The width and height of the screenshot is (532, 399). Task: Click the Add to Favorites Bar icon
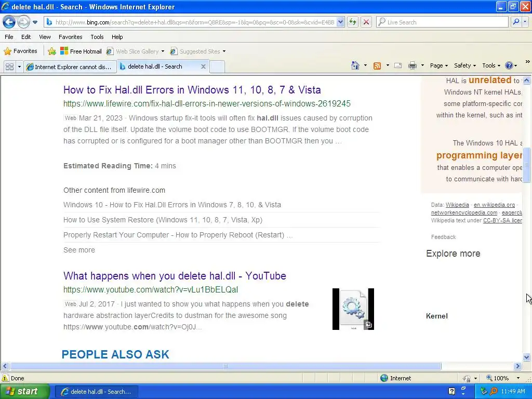[x=52, y=51]
